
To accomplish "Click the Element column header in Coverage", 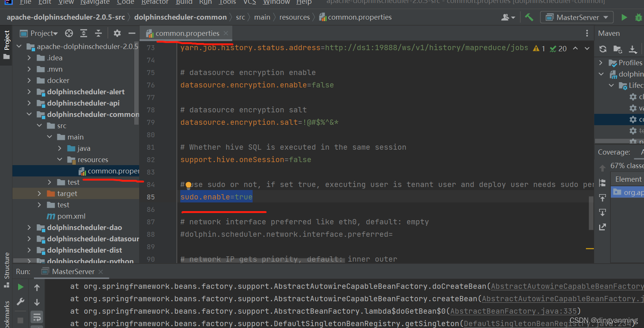I will click(628, 179).
